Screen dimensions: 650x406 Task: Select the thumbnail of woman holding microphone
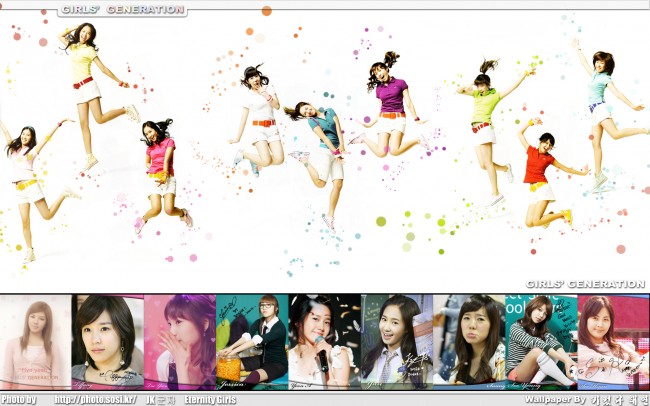click(x=324, y=341)
